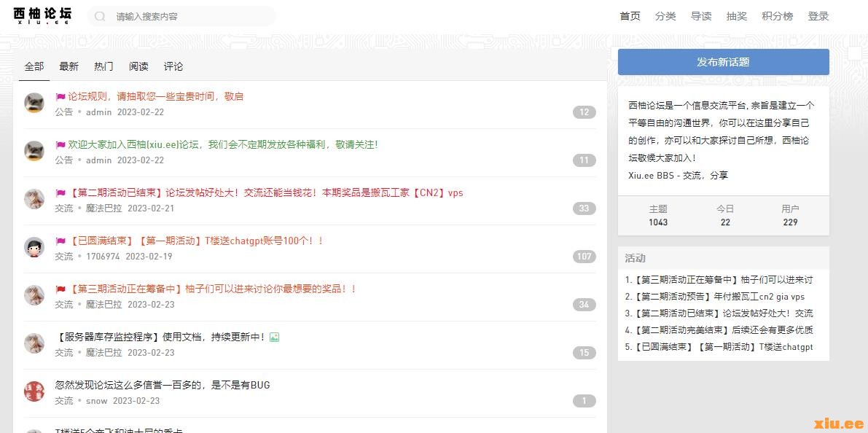
Task: Click the 33 reply count badge
Action: [x=584, y=208]
